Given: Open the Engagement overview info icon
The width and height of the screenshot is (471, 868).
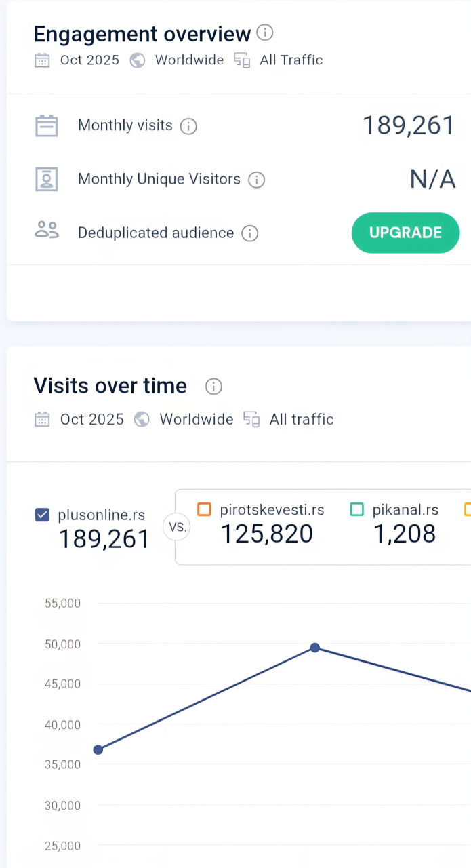Looking at the screenshot, I should tap(265, 33).
